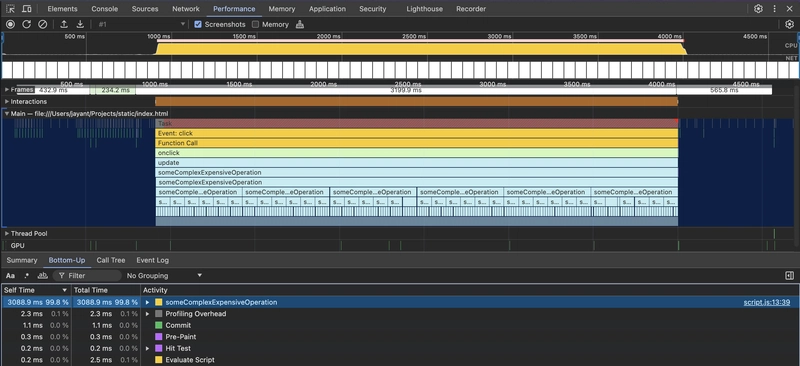Select the 3199.9 ms frame
Screen dimensions: 800x366
tap(406, 90)
